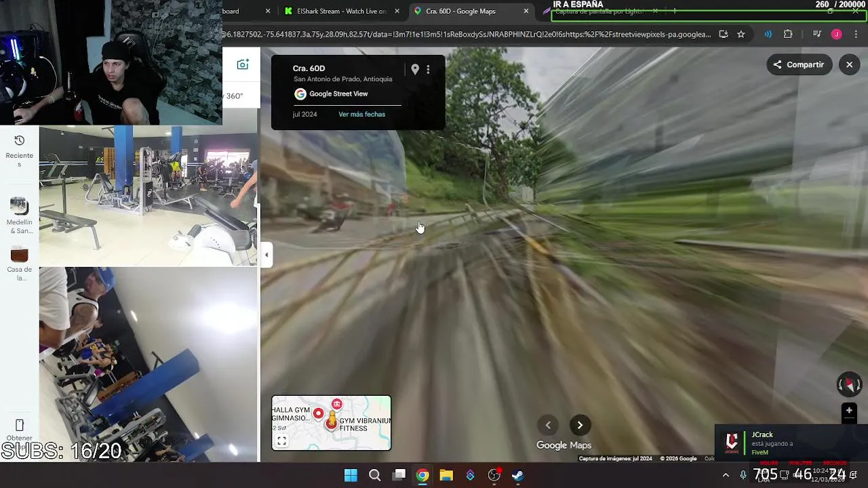The width and height of the screenshot is (868, 488).
Task: Click the GYM VIBRANIUM FITNESS map label
Action: click(x=365, y=424)
